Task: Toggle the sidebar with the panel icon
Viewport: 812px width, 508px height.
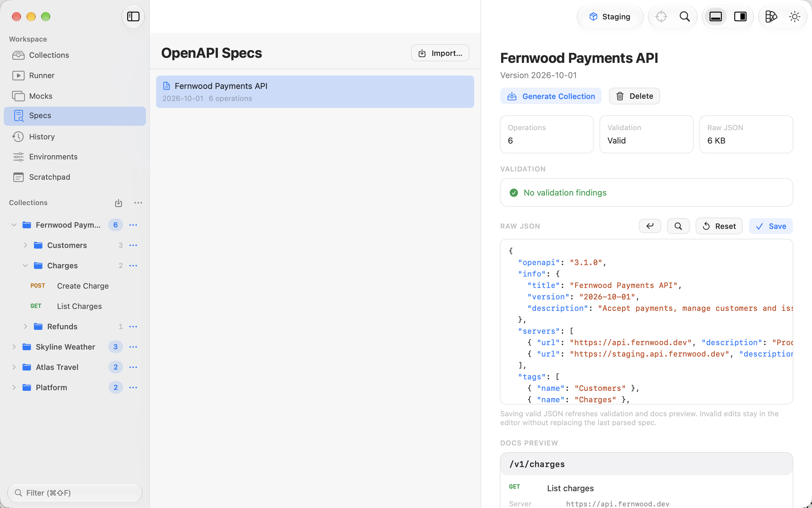Action: (x=133, y=17)
